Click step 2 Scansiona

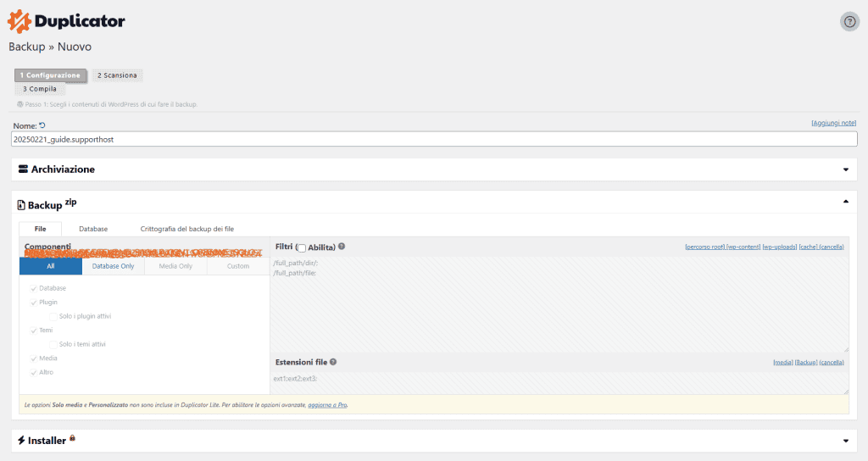[x=117, y=75]
